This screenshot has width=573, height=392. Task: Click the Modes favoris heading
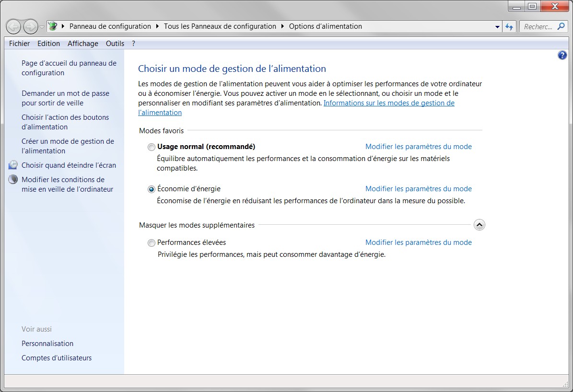[x=161, y=131]
